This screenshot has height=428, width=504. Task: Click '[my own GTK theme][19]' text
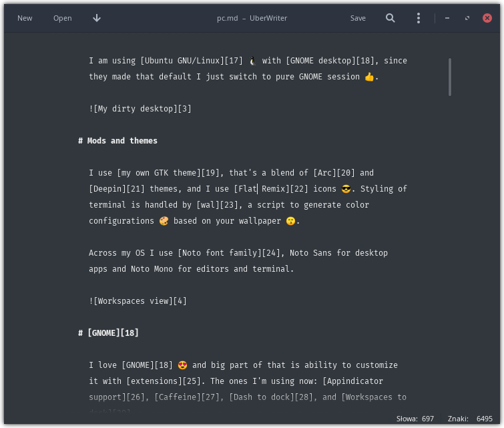tap(168, 173)
